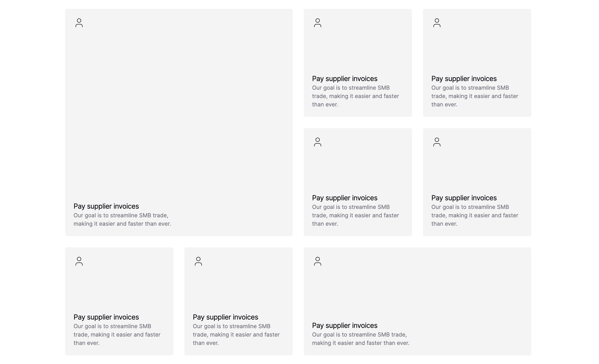Click the person icon on the middle-row right card
This screenshot has height=364, width=599.
click(437, 143)
